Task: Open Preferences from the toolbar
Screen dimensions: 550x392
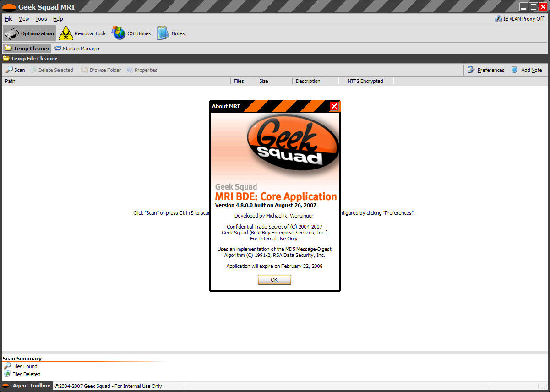Action: [486, 70]
